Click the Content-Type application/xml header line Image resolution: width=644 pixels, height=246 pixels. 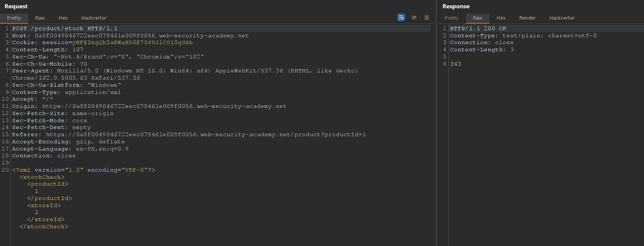point(66,92)
